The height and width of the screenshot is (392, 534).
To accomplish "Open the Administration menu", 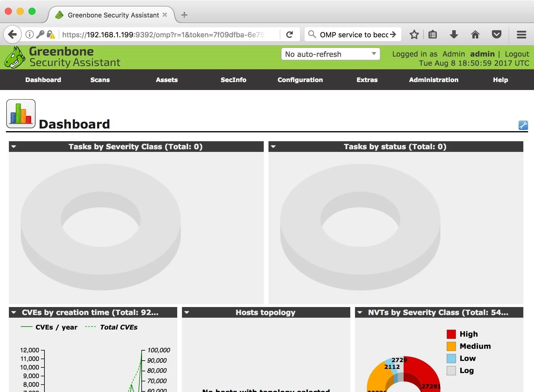I will point(434,80).
